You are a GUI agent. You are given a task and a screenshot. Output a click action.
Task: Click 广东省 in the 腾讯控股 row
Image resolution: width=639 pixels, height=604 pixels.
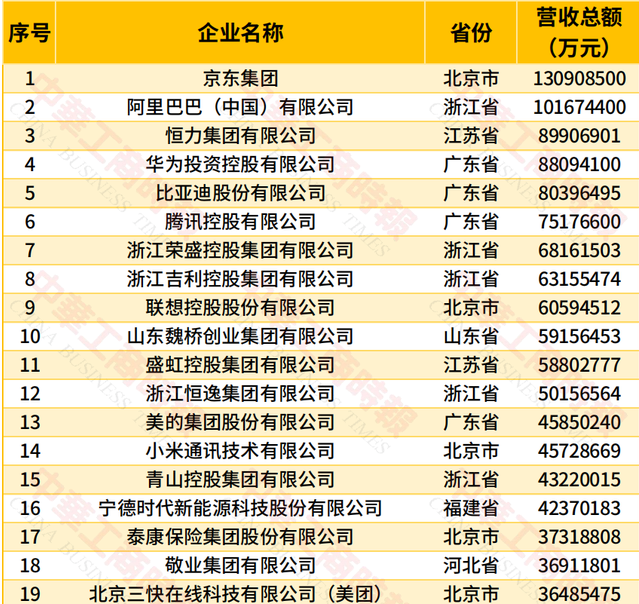coord(471,222)
